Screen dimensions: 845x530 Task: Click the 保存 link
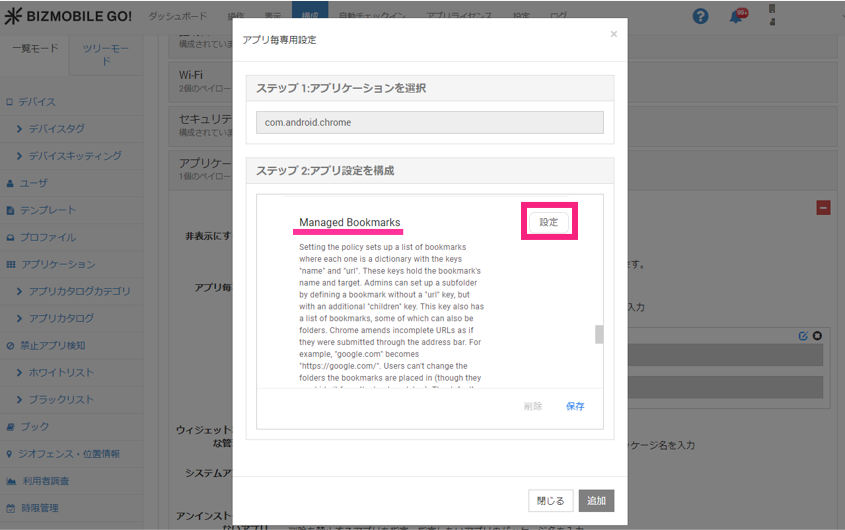coord(575,406)
